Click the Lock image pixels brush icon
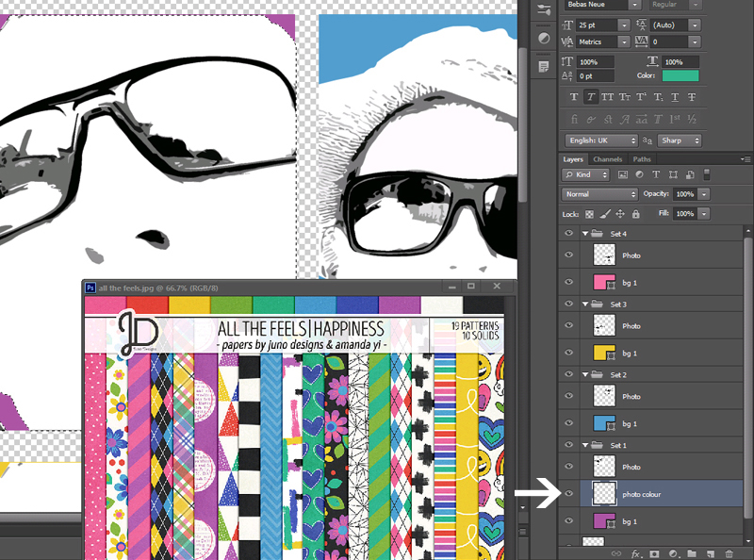This screenshot has height=560, width=754. pos(605,214)
